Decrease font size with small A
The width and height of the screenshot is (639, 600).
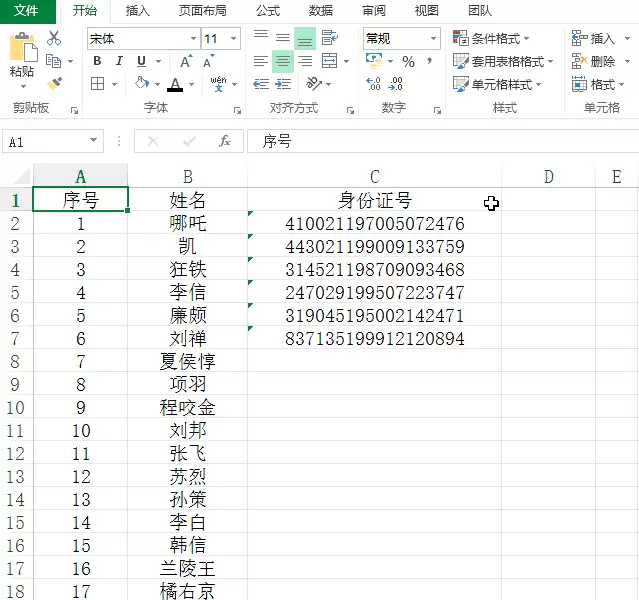click(x=209, y=61)
